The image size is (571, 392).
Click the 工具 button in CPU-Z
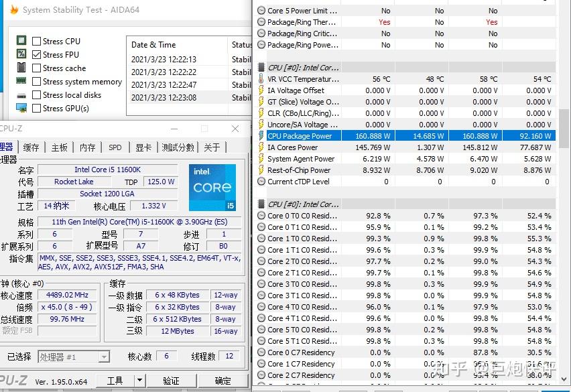pos(115,381)
